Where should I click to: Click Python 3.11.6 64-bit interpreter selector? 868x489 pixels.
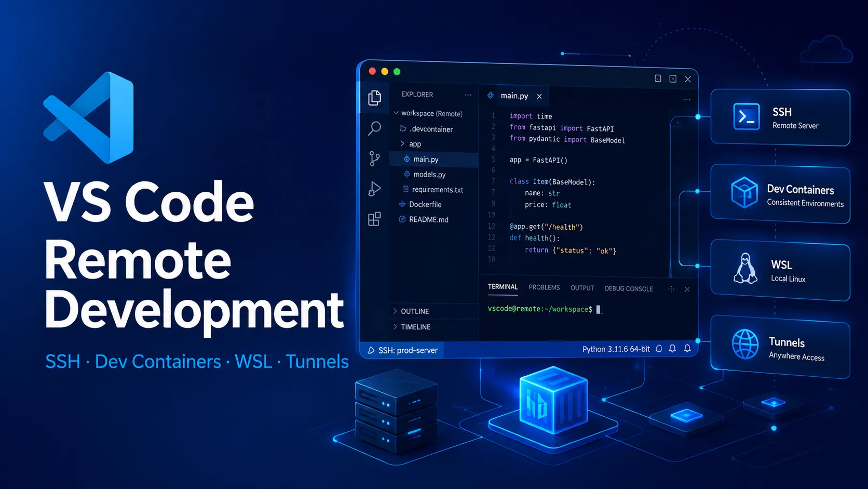point(616,349)
